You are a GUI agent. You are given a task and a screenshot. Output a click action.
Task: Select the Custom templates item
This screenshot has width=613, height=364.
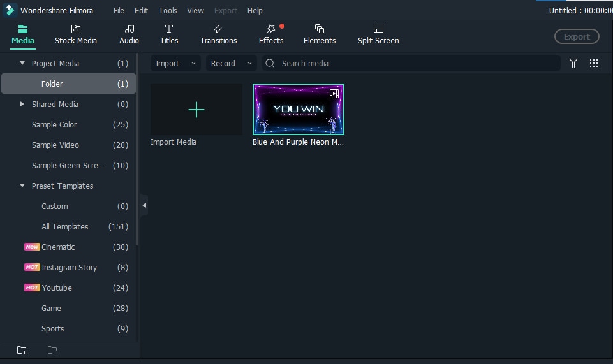(x=68, y=206)
